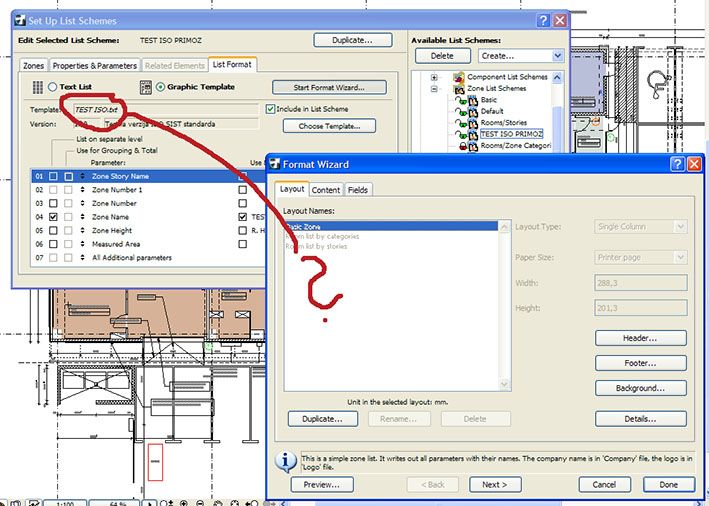
Task: Open help in Format Wizard title bar
Action: pos(677,164)
